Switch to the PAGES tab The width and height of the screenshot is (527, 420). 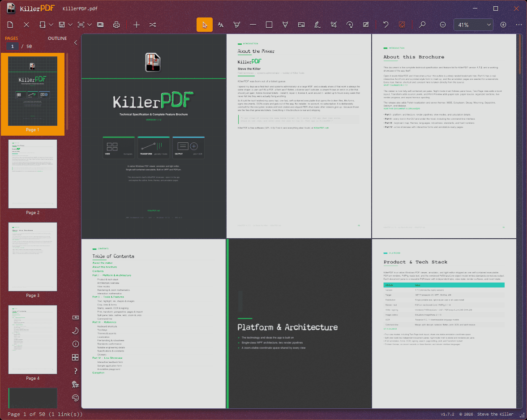point(12,39)
